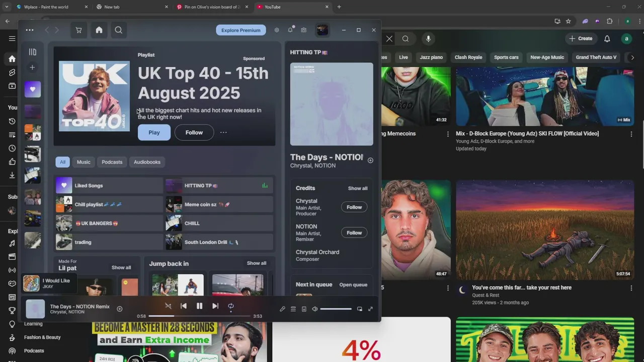Open connect to device icon
The width and height of the screenshot is (644, 362).
tap(304, 309)
